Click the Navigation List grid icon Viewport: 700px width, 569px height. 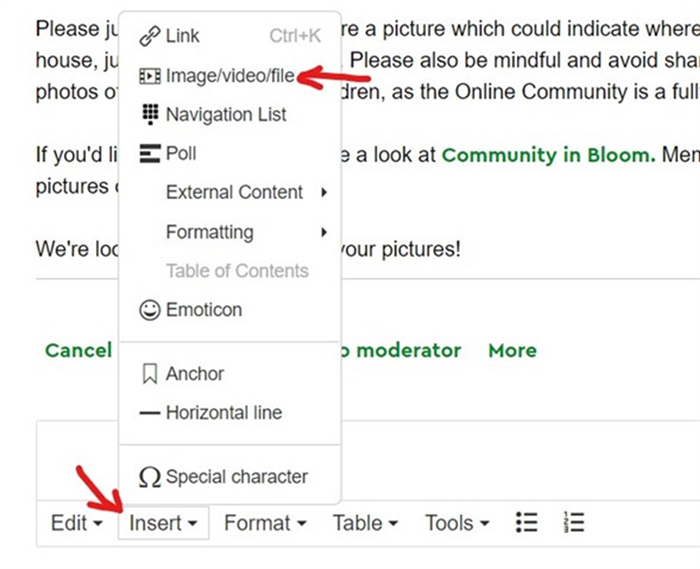pos(150,115)
